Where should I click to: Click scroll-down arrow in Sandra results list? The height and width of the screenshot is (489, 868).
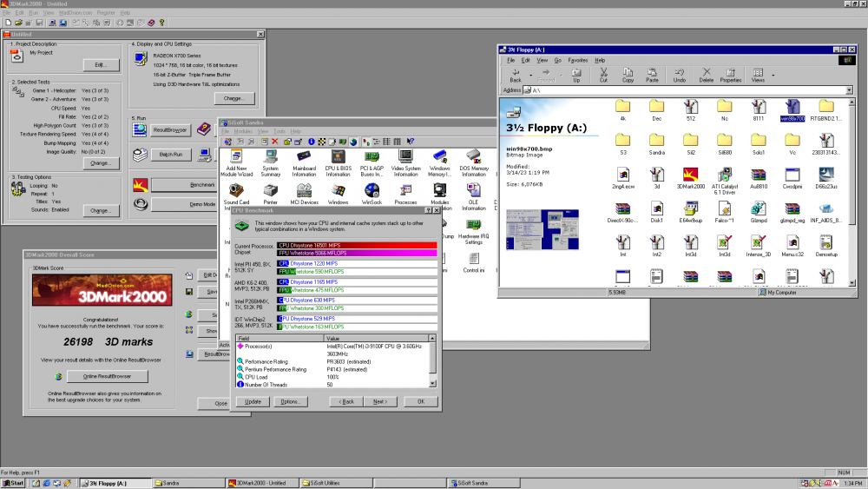coord(432,384)
